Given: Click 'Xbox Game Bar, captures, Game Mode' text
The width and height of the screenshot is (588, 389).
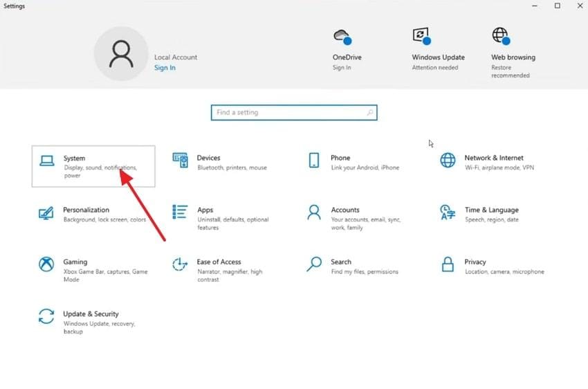Looking at the screenshot, I should (x=105, y=275).
